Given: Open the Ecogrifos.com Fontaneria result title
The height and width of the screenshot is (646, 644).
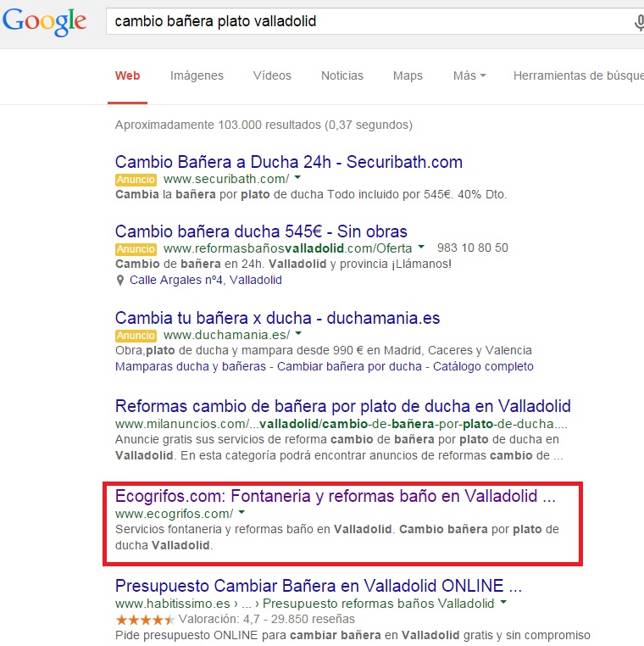Looking at the screenshot, I should 336,497.
